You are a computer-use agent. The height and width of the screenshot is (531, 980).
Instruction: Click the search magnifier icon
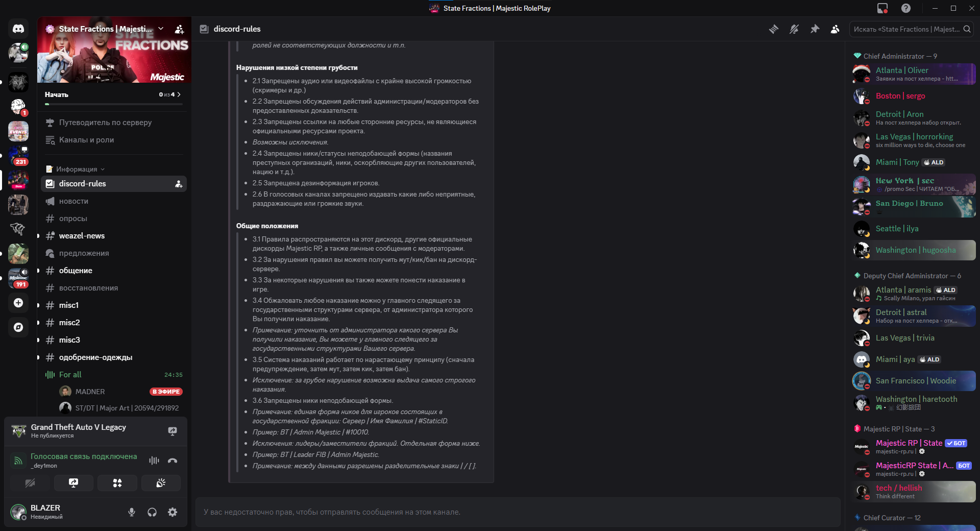[x=967, y=29]
